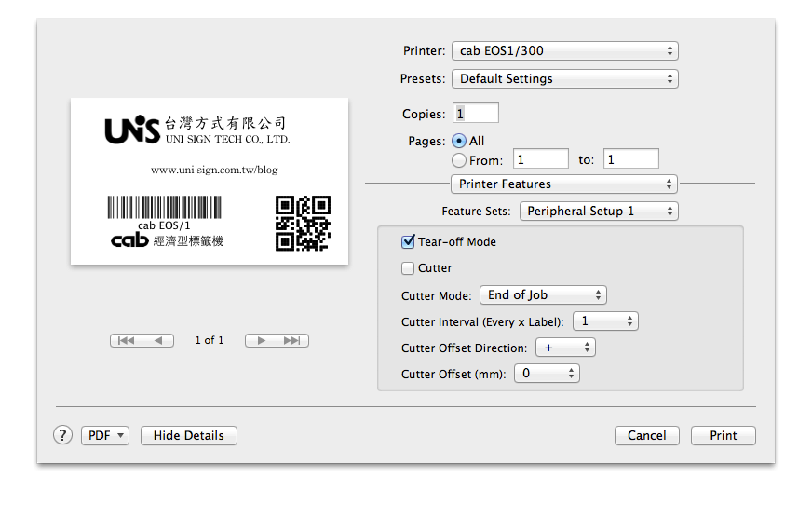Image resolution: width=812 pixels, height=519 pixels.
Task: Go to previous page of preview
Action: click(x=158, y=341)
